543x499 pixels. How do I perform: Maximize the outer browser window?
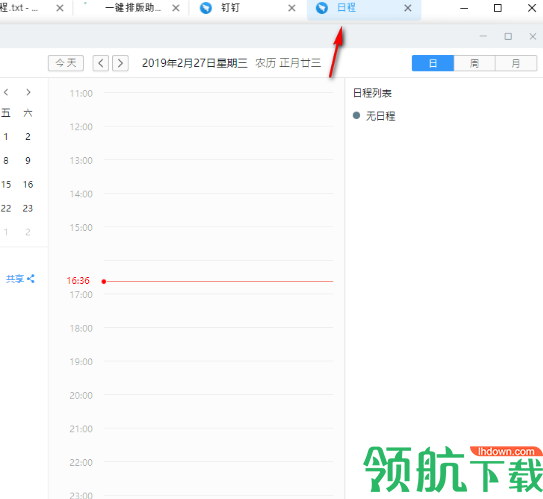point(498,8)
